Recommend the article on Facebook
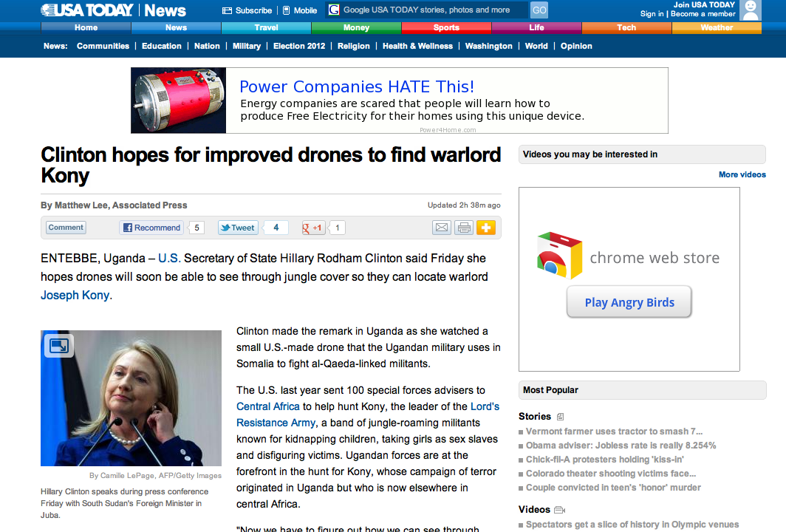The width and height of the screenshot is (786, 532). pyautogui.click(x=151, y=228)
